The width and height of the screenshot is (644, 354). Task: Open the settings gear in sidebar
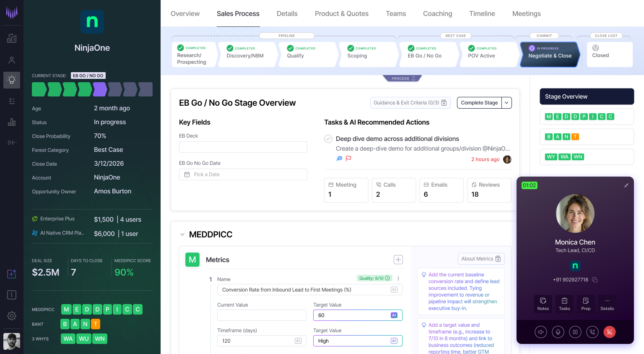tap(12, 316)
